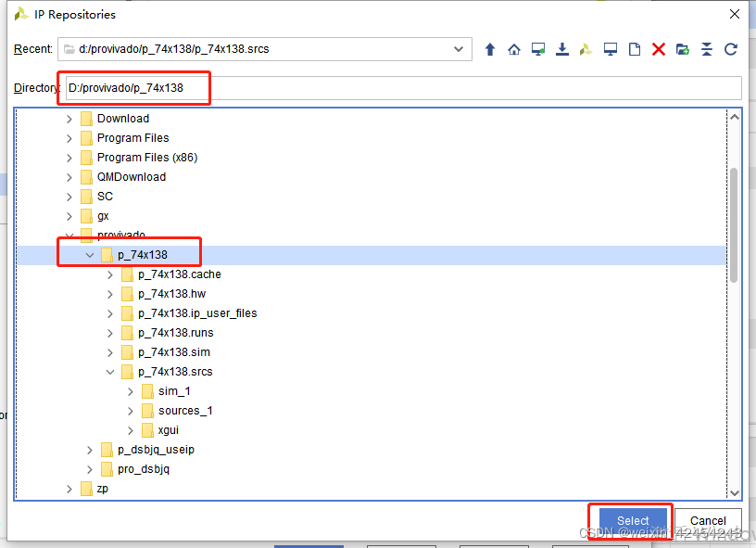756x548 pixels.
Task: Click scrollbar down arrow
Action: pos(735,493)
